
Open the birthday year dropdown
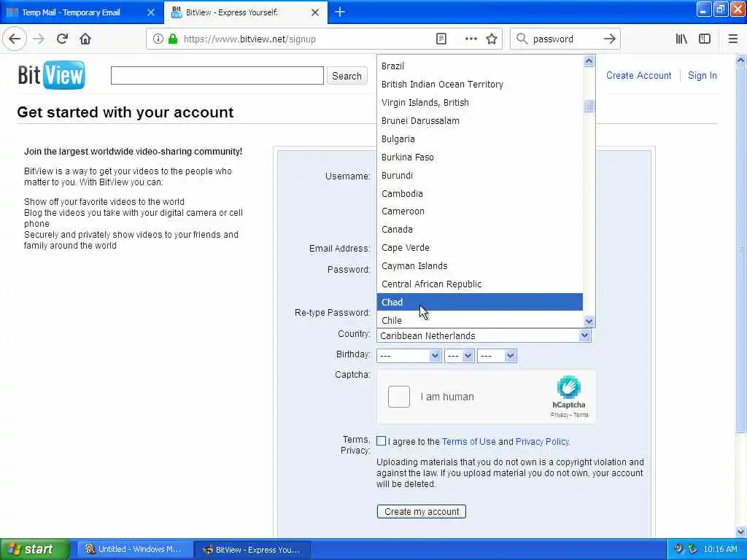[497, 356]
